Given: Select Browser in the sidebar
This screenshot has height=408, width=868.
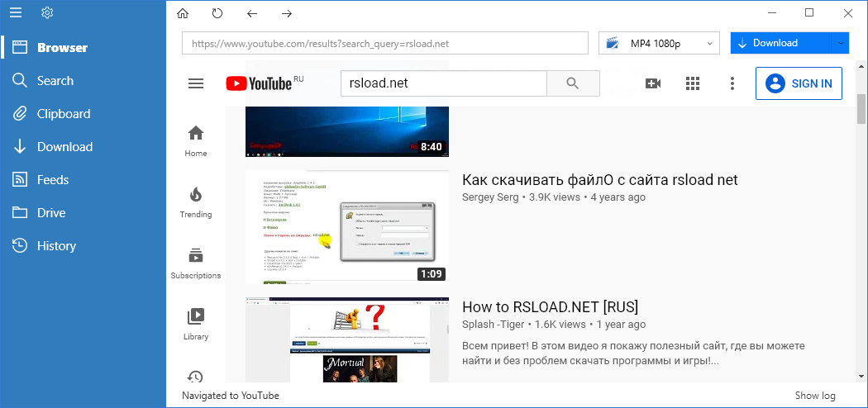Looking at the screenshot, I should [x=83, y=48].
